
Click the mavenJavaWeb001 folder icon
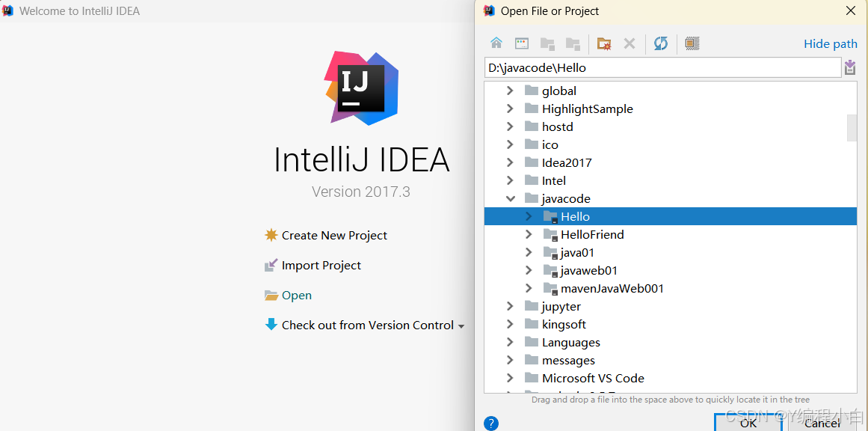tap(550, 289)
